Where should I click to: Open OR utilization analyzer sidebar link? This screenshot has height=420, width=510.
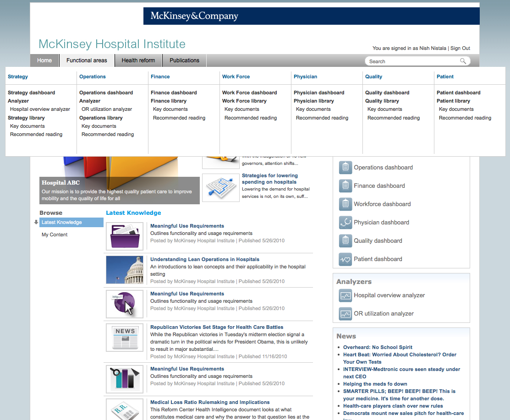point(384,314)
